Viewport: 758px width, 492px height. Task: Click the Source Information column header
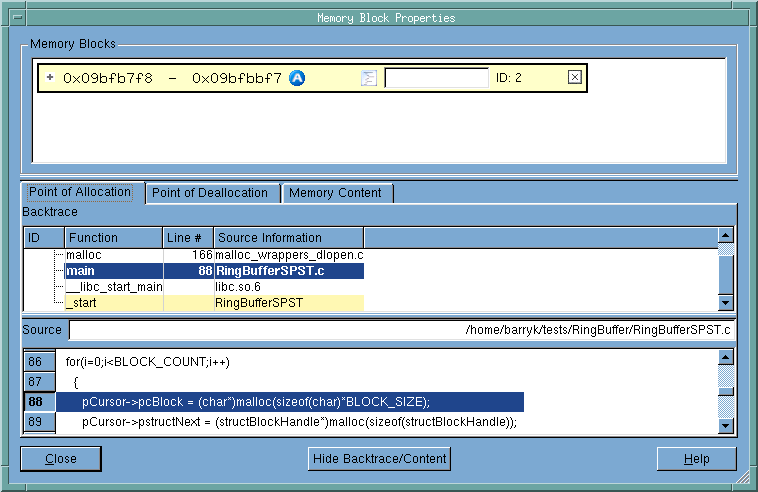[x=289, y=238]
